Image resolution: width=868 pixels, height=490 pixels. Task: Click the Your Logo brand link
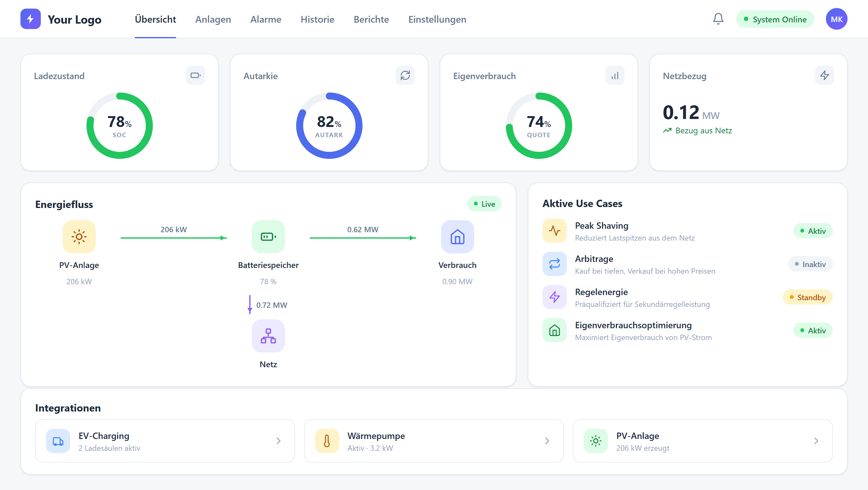coord(74,19)
